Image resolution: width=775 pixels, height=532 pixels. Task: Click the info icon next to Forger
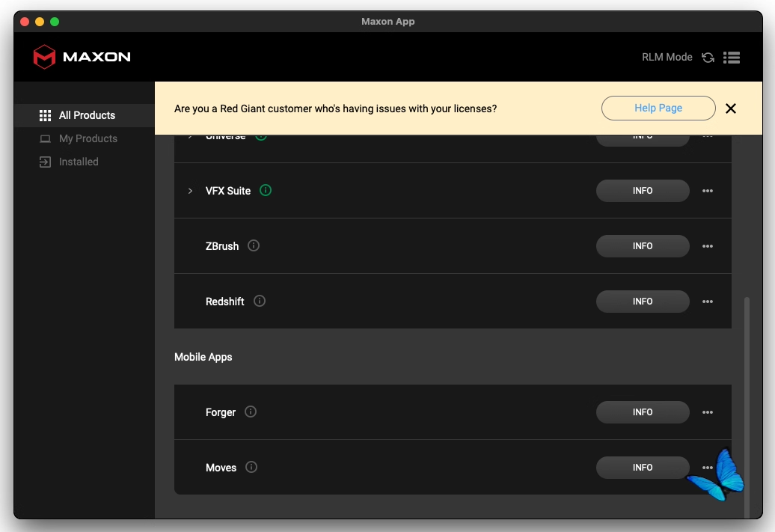point(251,412)
